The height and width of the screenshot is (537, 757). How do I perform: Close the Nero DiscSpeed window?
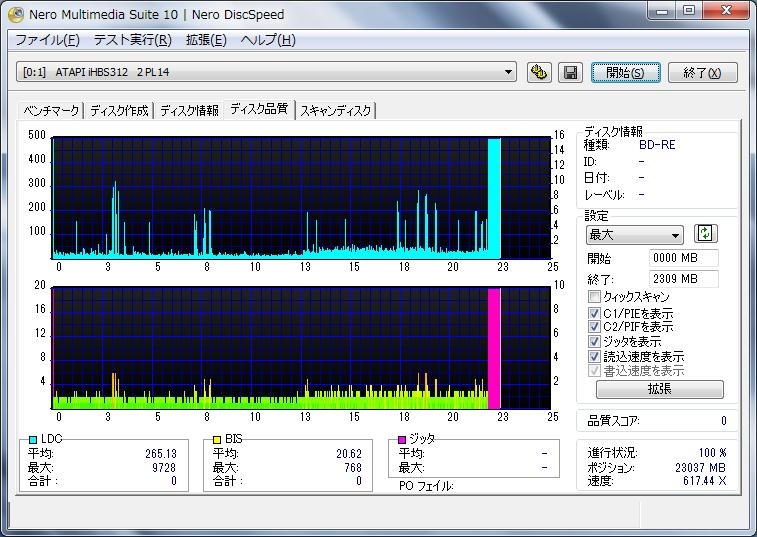(x=726, y=11)
